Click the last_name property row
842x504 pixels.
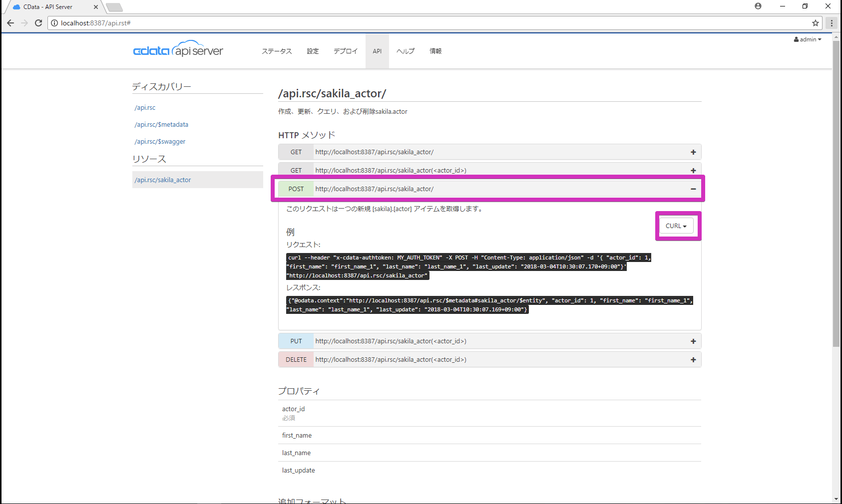(x=489, y=453)
